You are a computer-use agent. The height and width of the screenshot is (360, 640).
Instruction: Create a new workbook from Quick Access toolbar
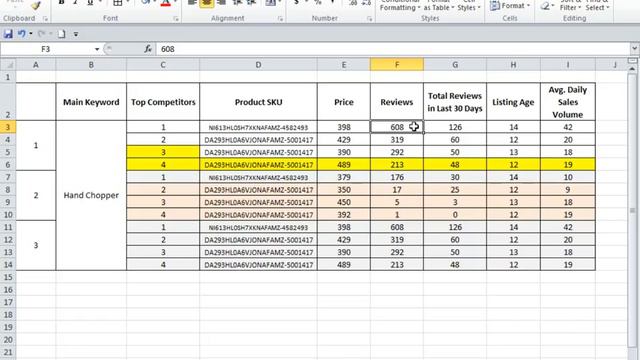[61, 34]
